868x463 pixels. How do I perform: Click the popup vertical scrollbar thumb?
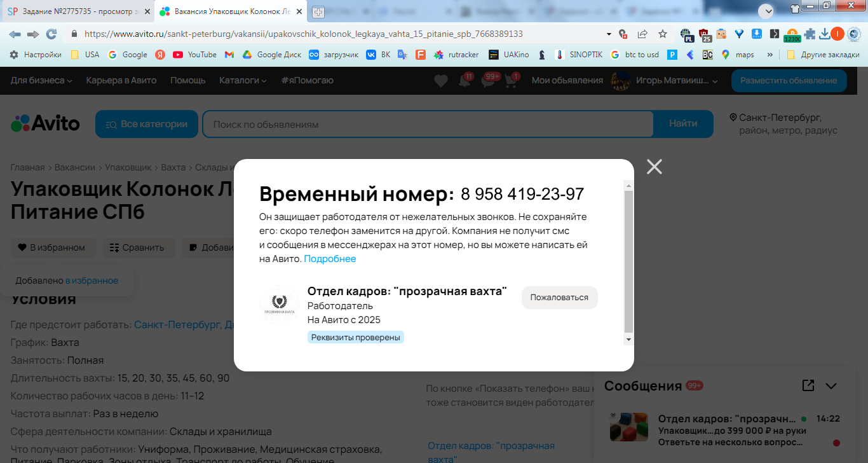(x=628, y=261)
